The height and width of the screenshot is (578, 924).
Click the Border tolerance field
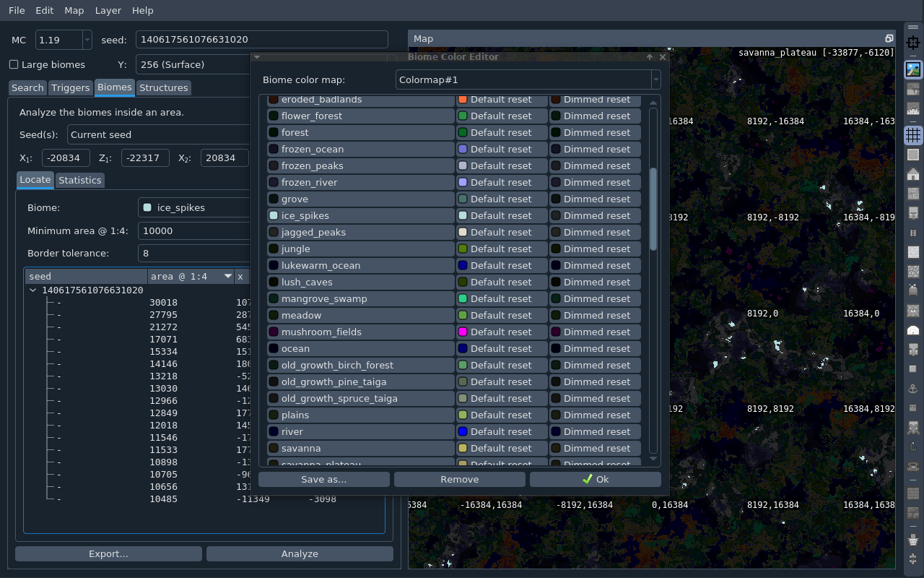tap(194, 253)
